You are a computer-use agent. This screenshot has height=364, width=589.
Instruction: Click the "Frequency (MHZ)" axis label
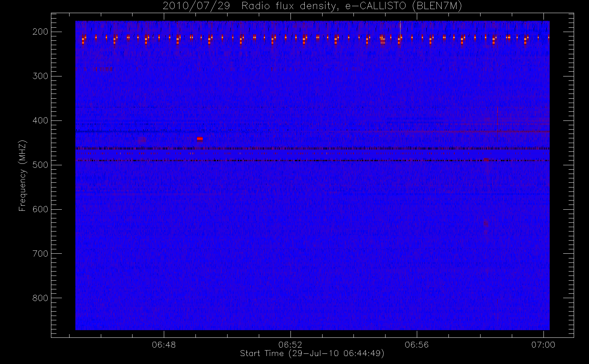click(x=23, y=175)
